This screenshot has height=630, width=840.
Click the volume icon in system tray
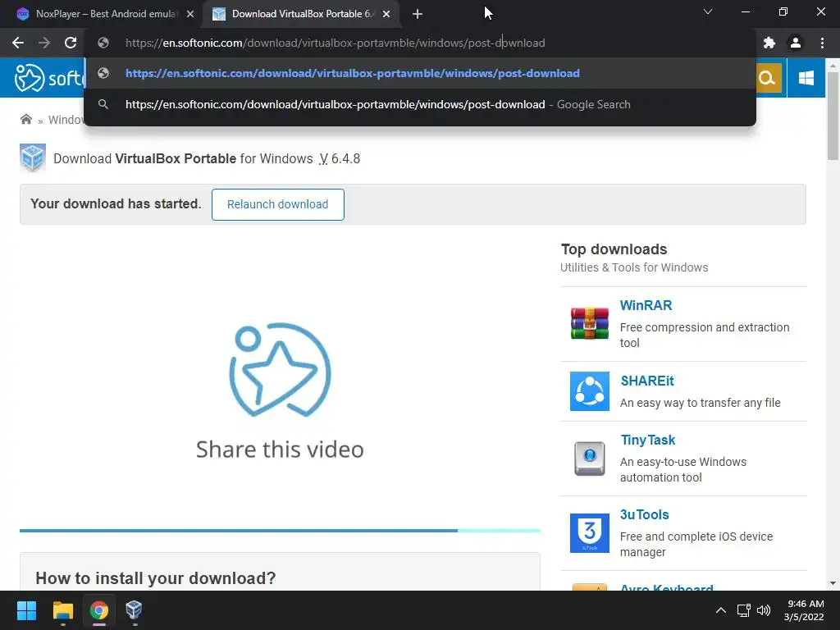pos(764,610)
